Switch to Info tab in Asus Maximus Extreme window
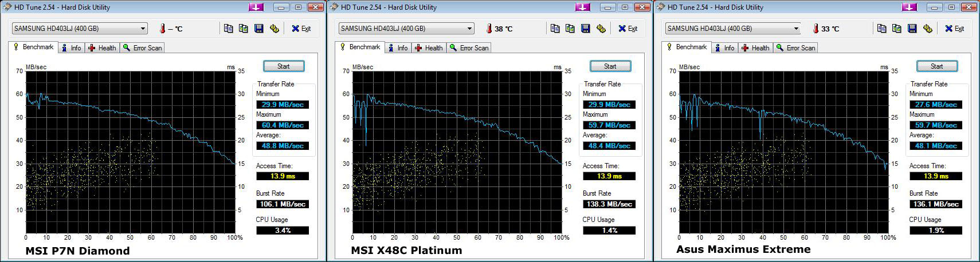The image size is (980, 262). pos(725,48)
